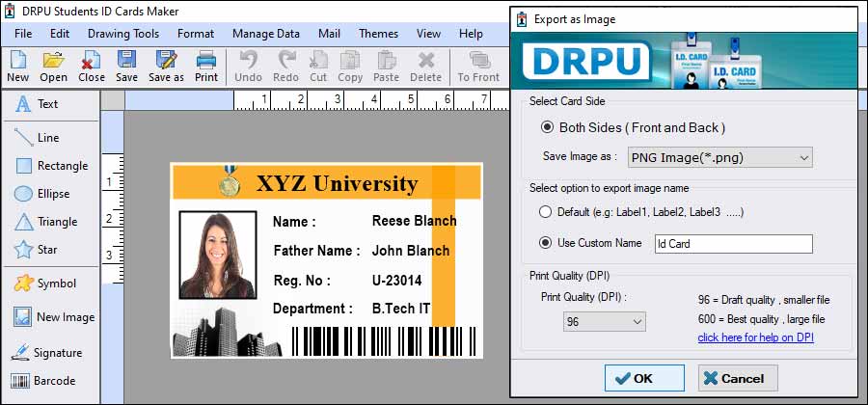Select the Rectangle tool
This screenshot has height=405, width=868.
coord(51,166)
